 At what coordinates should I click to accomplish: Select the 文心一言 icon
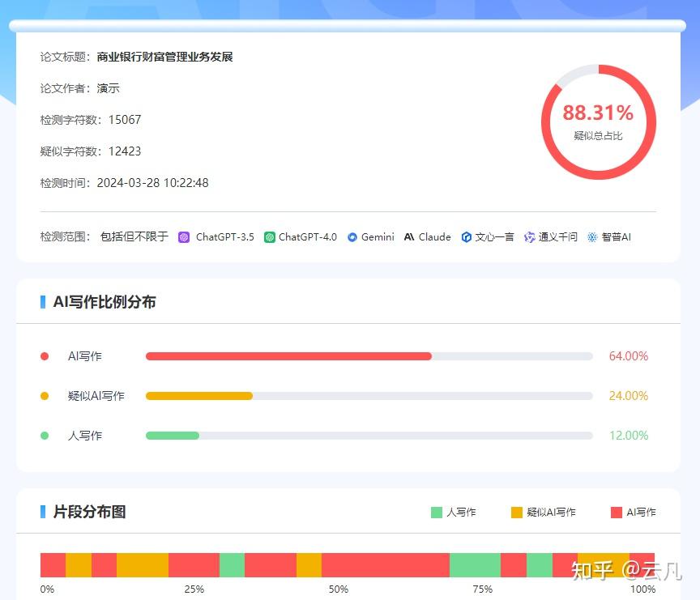467,236
